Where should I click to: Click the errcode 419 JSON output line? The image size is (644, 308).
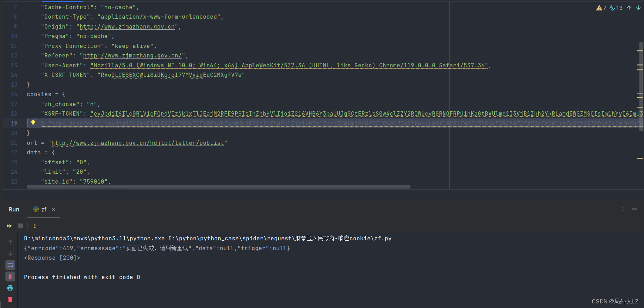pyautogui.click(x=157, y=248)
